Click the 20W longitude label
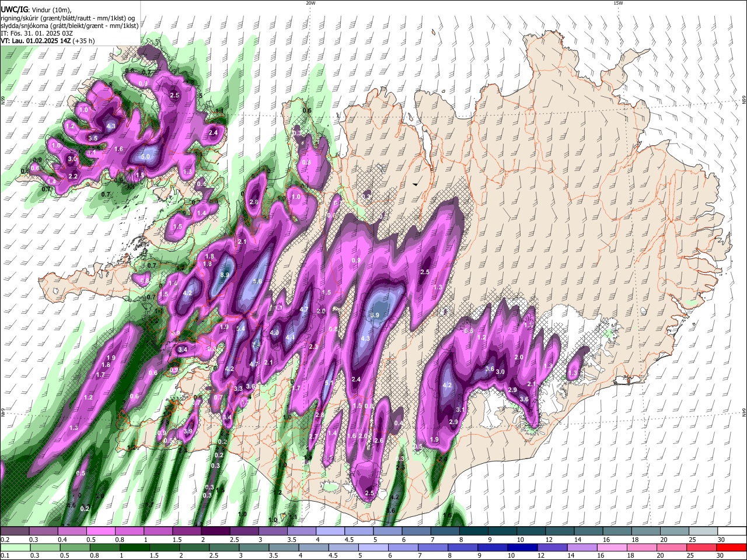The height and width of the screenshot is (560, 747). (x=310, y=3)
